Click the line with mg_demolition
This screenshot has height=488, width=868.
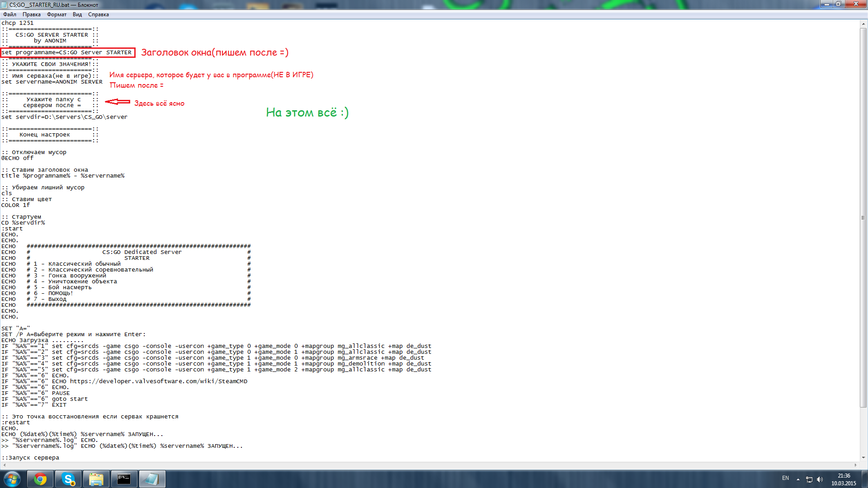(217, 364)
